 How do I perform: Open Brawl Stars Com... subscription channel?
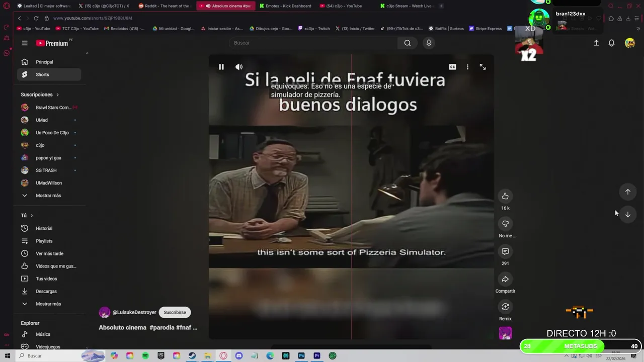[x=49, y=108]
